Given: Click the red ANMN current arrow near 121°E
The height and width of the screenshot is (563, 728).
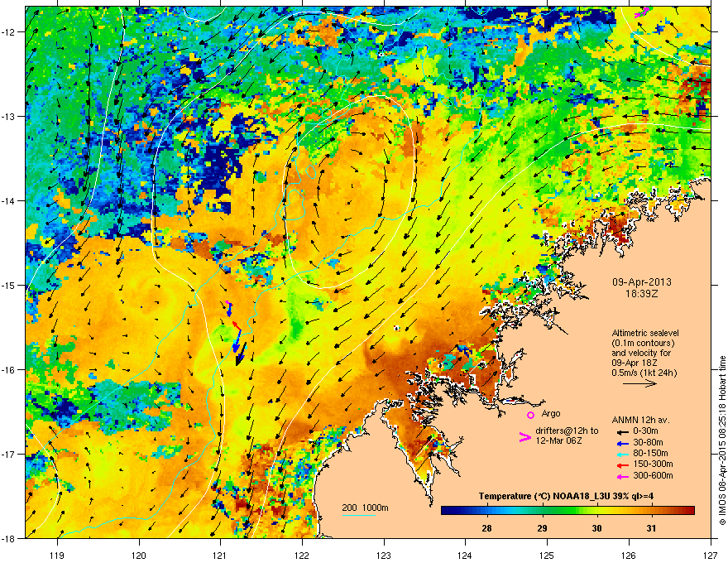Looking at the screenshot, I should pyautogui.click(x=237, y=325).
